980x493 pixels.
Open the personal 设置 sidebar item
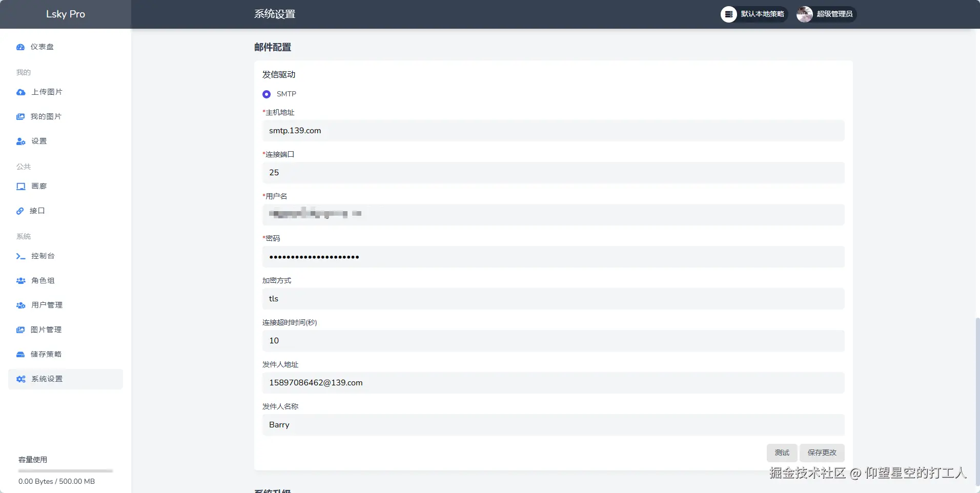click(66, 141)
